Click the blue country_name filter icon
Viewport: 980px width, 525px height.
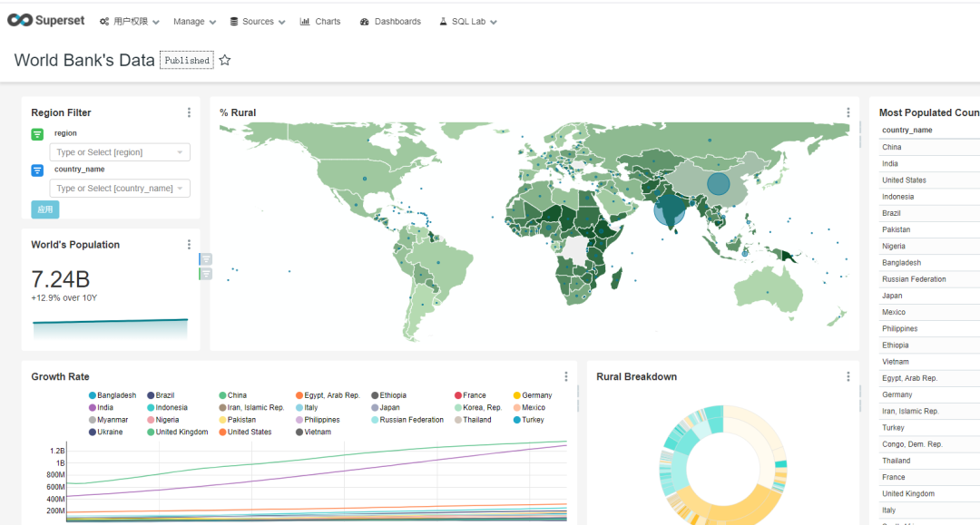point(37,170)
